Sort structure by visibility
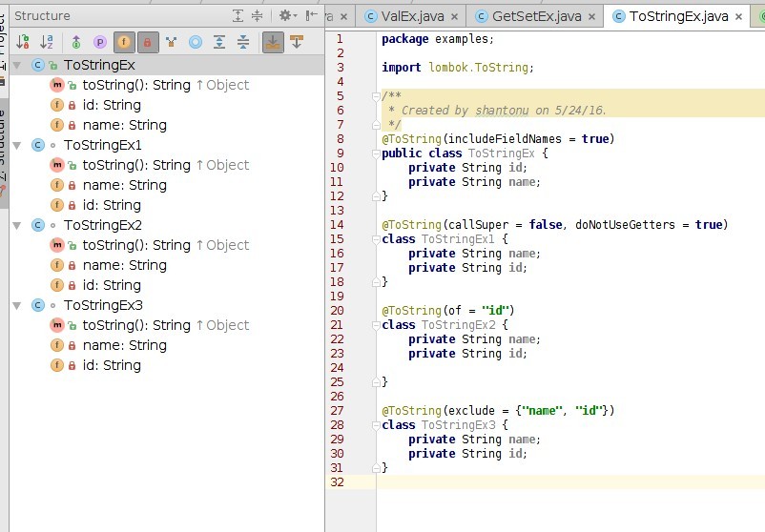Screen dimensions: 765x532 coord(23,42)
